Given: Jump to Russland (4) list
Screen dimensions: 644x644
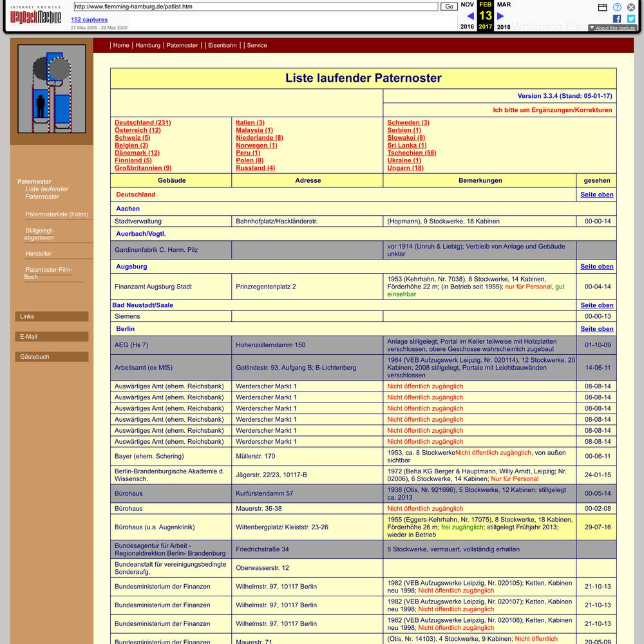Looking at the screenshot, I should [x=256, y=167].
